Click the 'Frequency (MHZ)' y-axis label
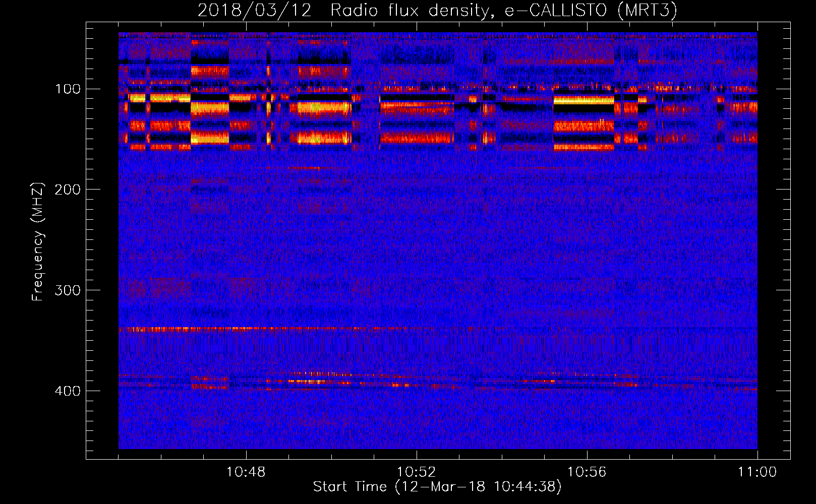The height and width of the screenshot is (504, 816). [x=38, y=242]
